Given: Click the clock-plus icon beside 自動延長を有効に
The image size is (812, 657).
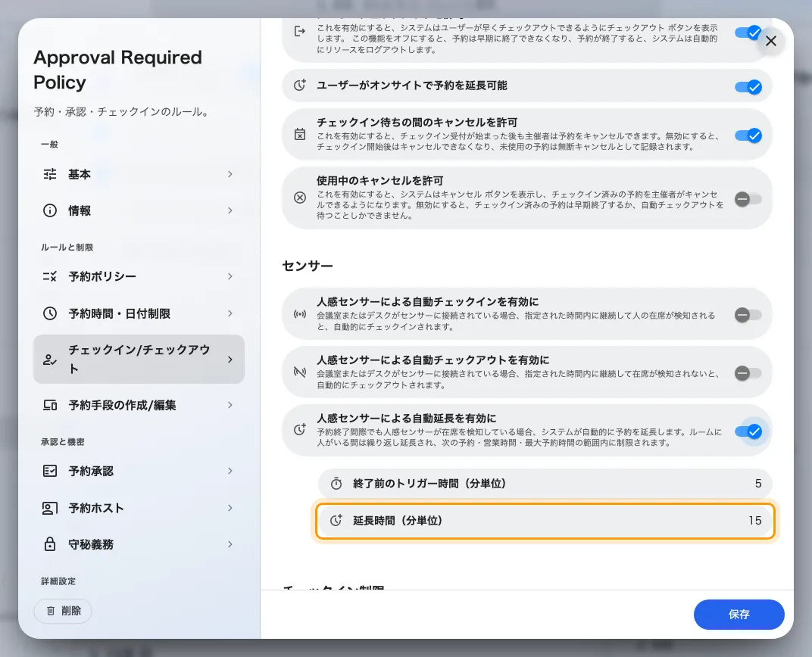Looking at the screenshot, I should pyautogui.click(x=300, y=429).
